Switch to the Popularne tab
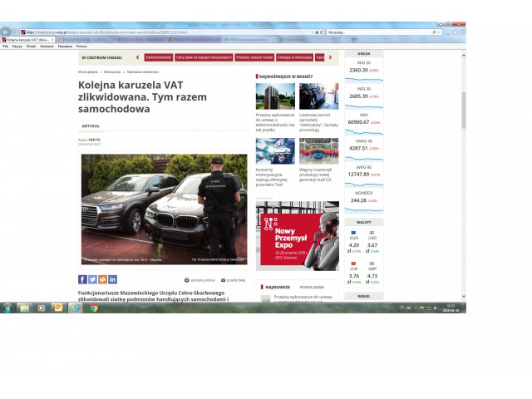 tap(311, 286)
